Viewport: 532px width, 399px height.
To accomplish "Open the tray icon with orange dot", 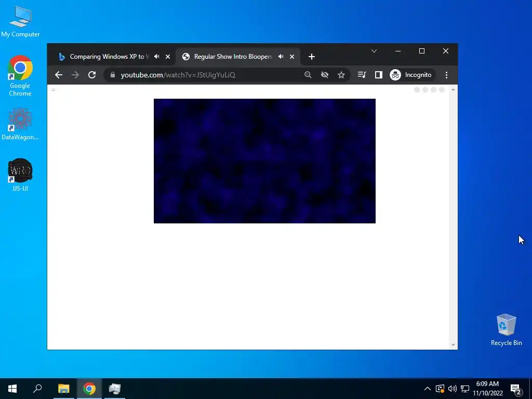I will [440, 389].
